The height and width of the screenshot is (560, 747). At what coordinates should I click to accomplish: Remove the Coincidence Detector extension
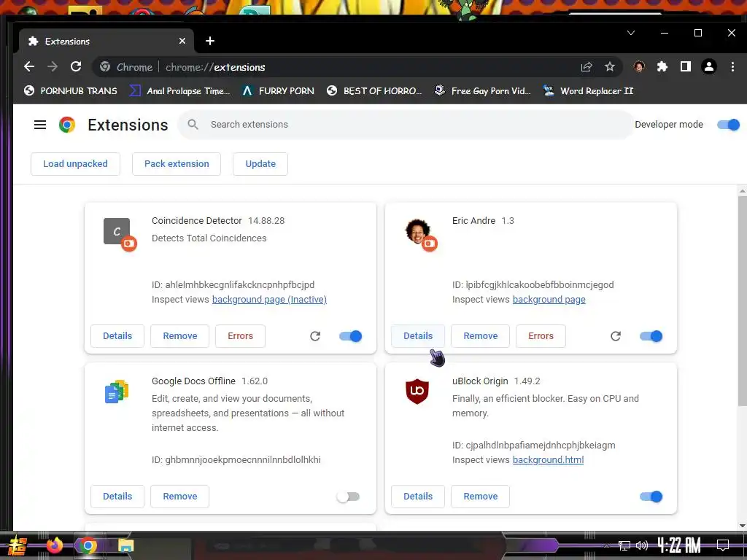tap(180, 336)
